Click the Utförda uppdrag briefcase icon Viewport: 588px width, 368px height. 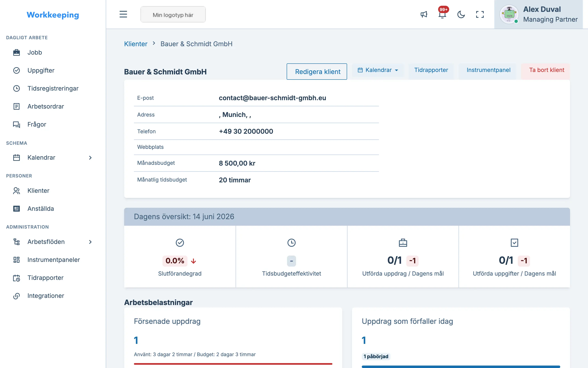[403, 243]
